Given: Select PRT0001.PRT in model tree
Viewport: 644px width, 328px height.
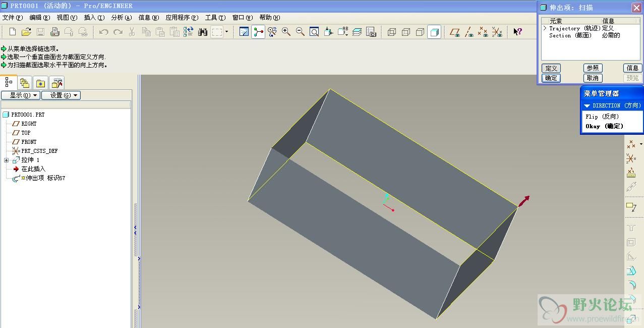Looking at the screenshot, I should (x=28, y=115).
